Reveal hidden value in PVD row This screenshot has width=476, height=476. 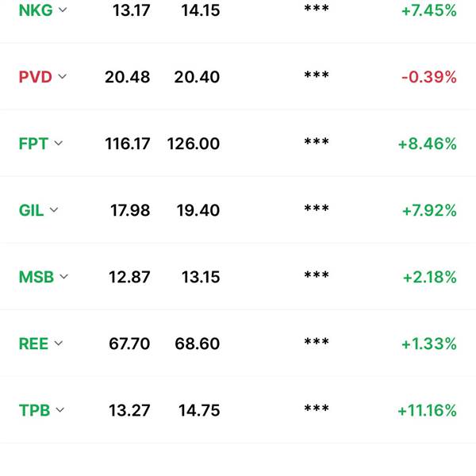(317, 75)
